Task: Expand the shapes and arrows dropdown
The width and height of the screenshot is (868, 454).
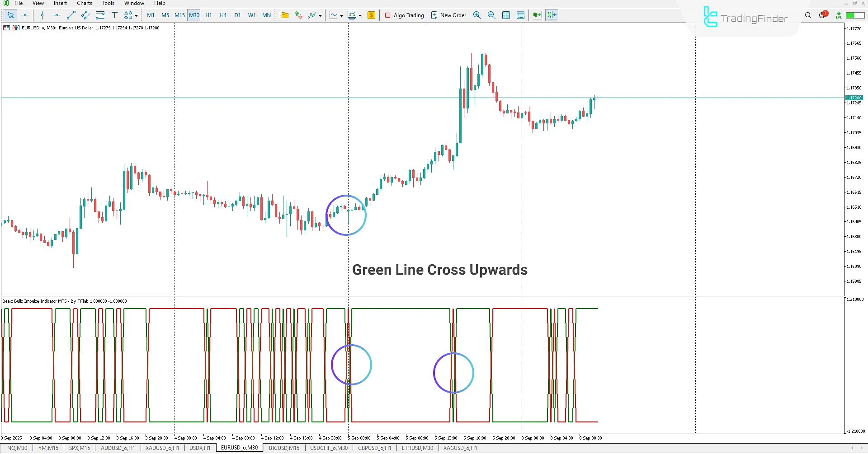Action: pyautogui.click(x=136, y=15)
